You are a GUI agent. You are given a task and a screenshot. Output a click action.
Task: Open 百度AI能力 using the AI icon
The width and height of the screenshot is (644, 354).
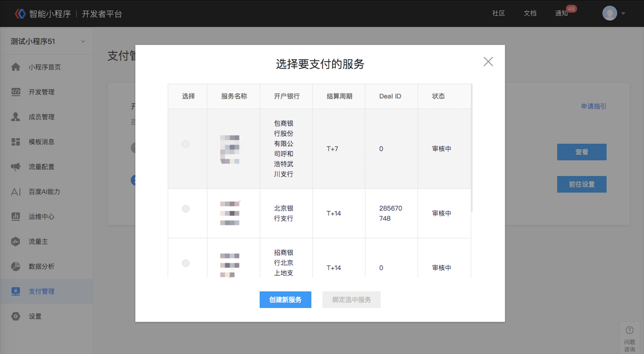click(15, 192)
